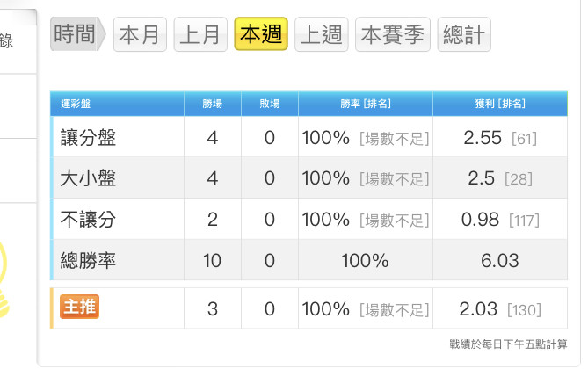The height and width of the screenshot is (369, 588).
Task: Click 100% win rate in 總勝率 row
Action: (x=366, y=261)
